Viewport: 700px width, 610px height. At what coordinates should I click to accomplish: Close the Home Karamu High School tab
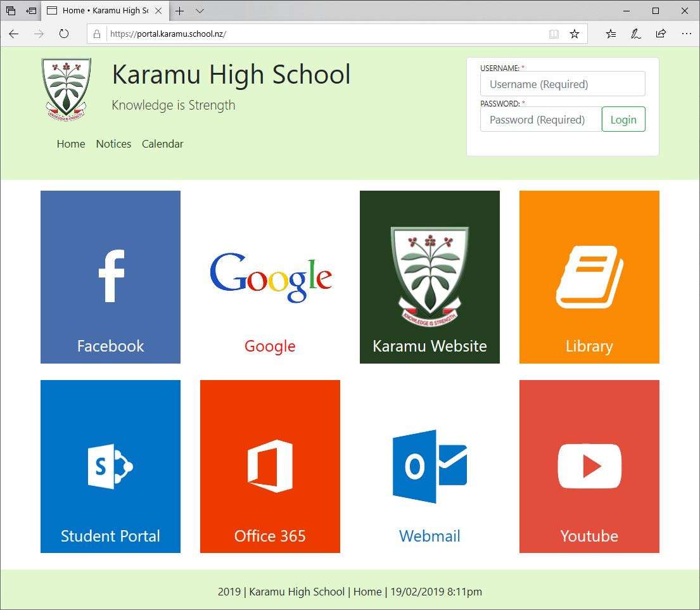click(x=158, y=11)
